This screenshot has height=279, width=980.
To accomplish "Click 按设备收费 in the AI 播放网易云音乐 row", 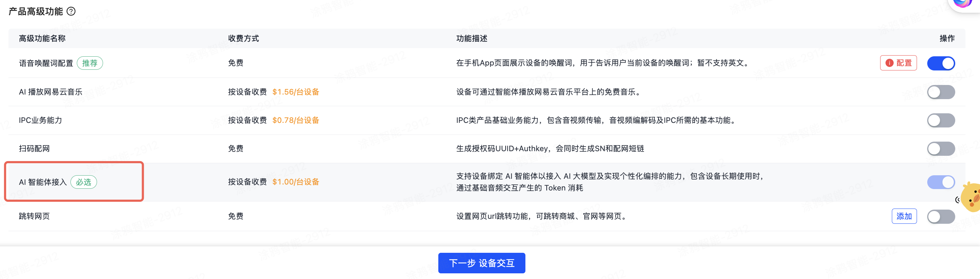I will [x=247, y=92].
